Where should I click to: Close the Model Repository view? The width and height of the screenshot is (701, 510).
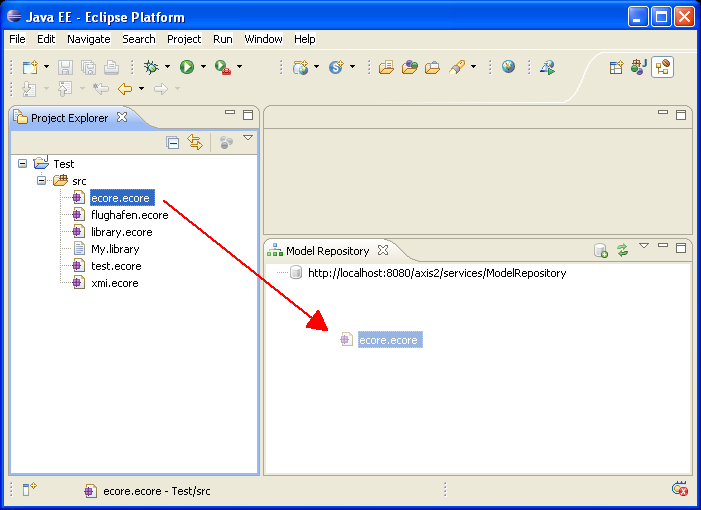(x=383, y=250)
